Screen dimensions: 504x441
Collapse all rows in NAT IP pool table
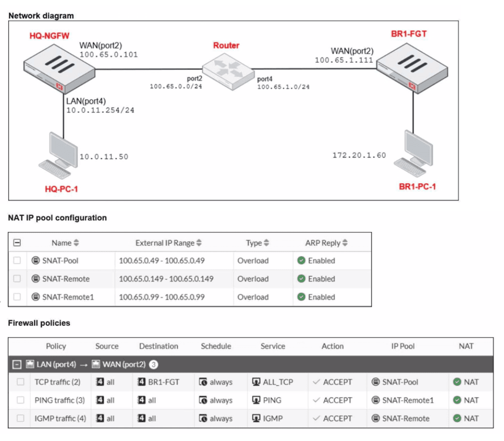click(x=17, y=243)
